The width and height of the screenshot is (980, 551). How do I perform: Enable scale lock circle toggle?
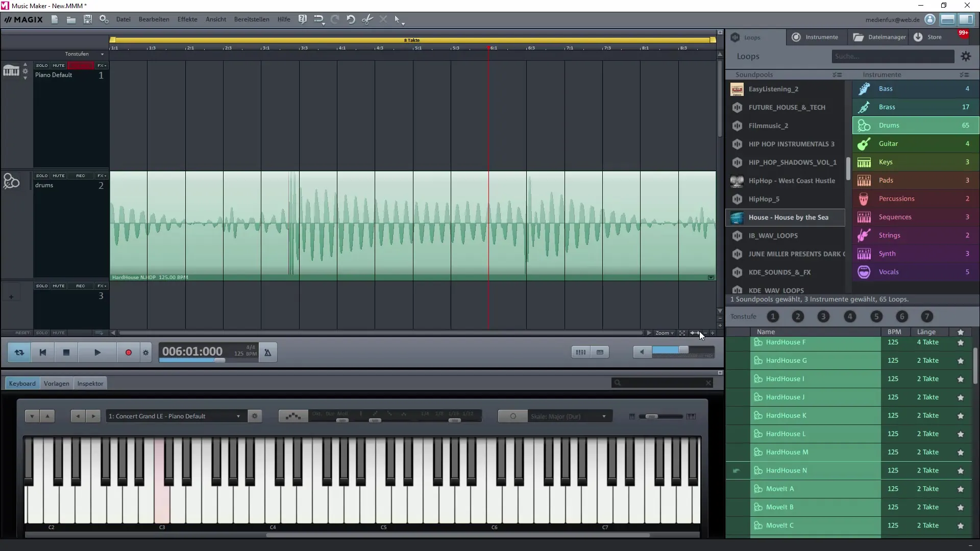pyautogui.click(x=513, y=416)
